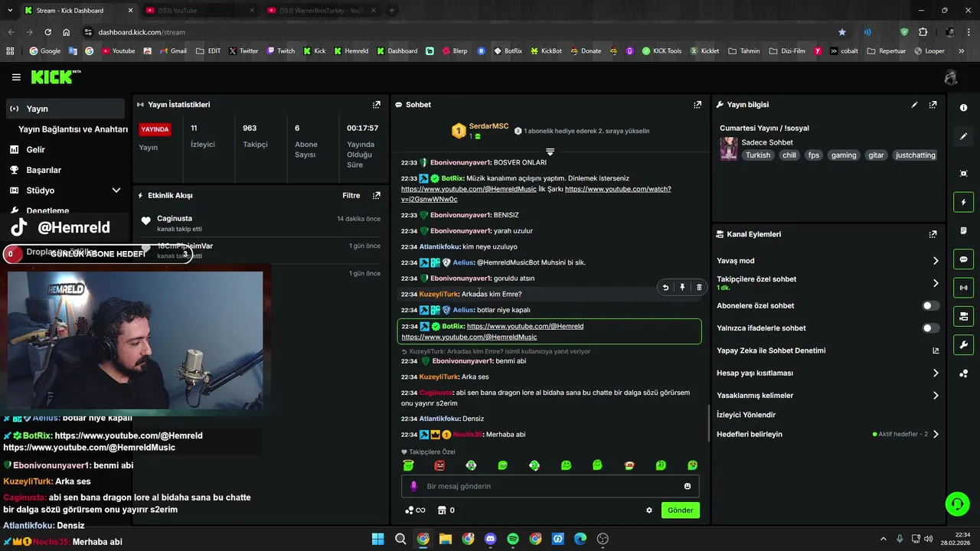This screenshot has width=980, height=551.
Task: Click the Bir mesaj gönderin input field
Action: 550,486
